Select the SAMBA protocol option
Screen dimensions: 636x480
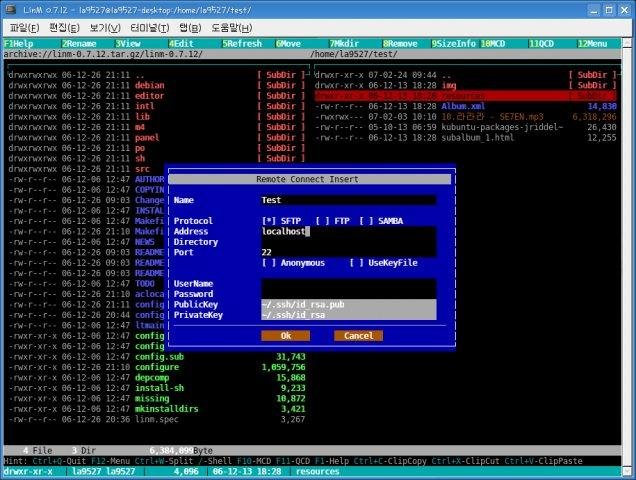pos(381,221)
